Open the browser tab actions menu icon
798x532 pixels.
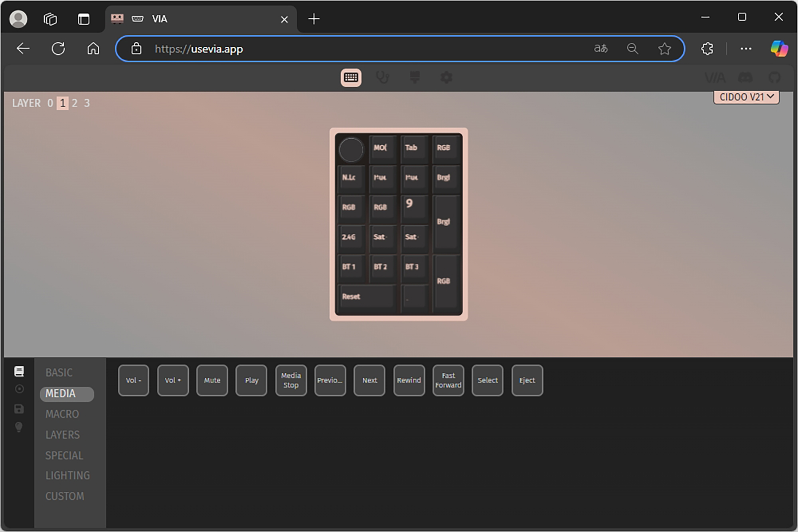(83, 19)
